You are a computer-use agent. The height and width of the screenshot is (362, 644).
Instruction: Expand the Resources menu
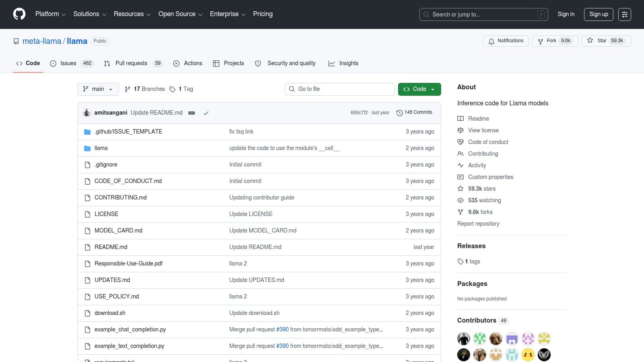(x=132, y=14)
